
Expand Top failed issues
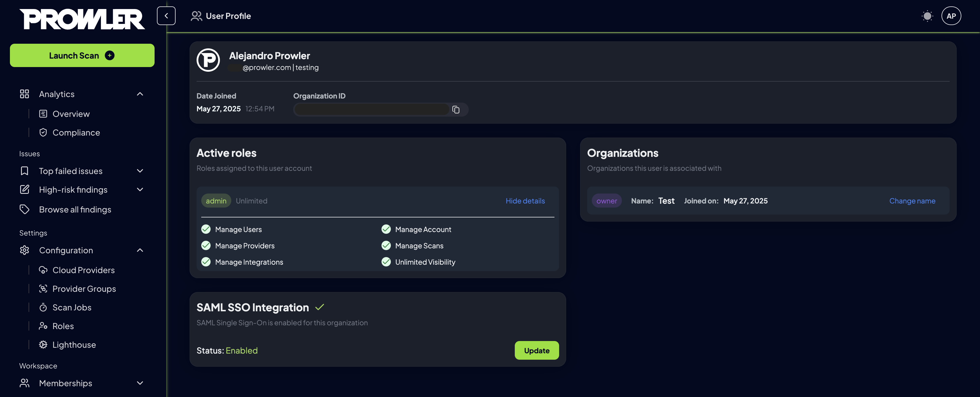pos(140,171)
